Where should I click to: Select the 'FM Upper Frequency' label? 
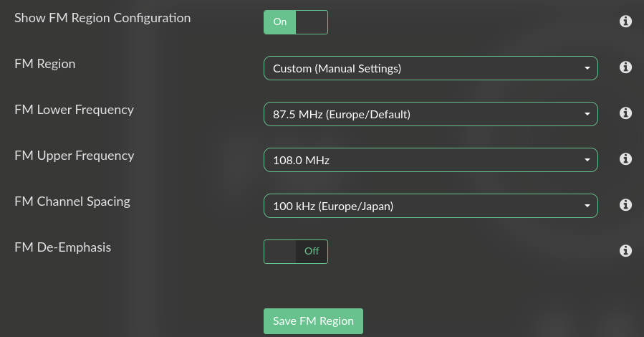click(74, 156)
